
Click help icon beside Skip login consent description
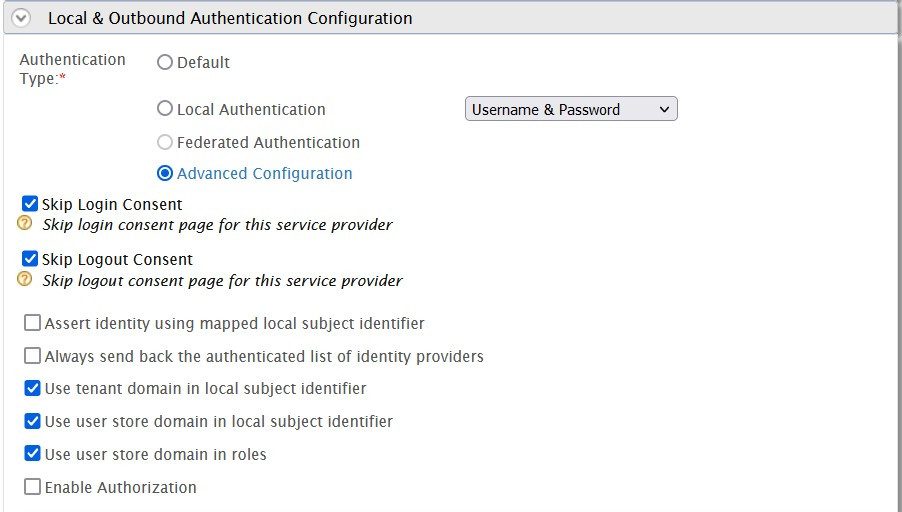[25, 223]
